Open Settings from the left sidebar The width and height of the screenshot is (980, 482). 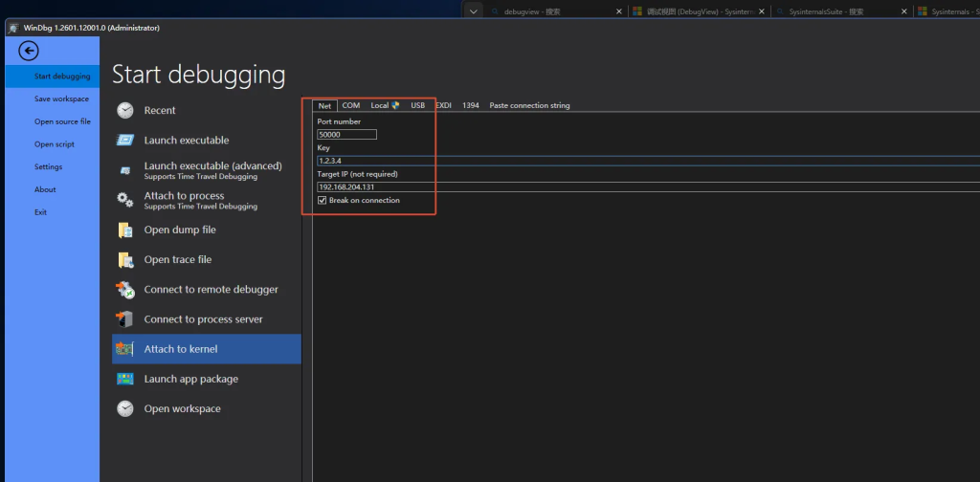[49, 167]
